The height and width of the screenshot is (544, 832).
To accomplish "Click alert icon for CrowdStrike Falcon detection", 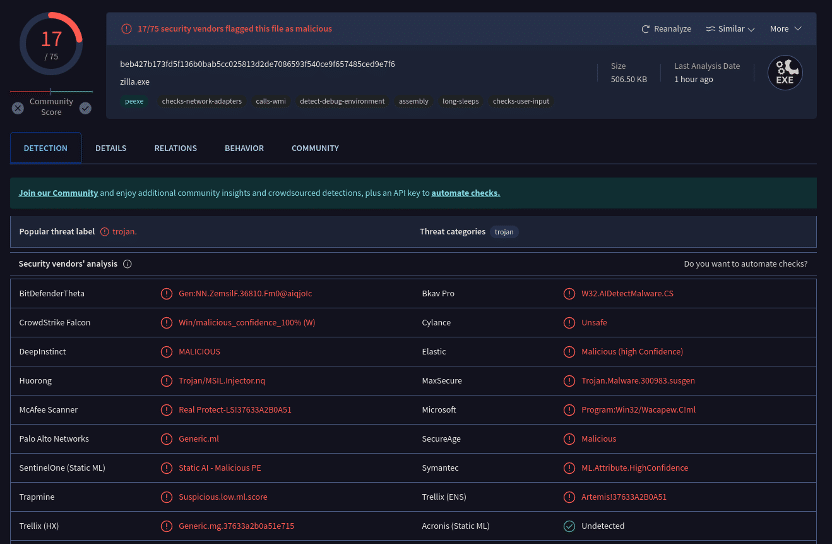I will click(x=167, y=323).
